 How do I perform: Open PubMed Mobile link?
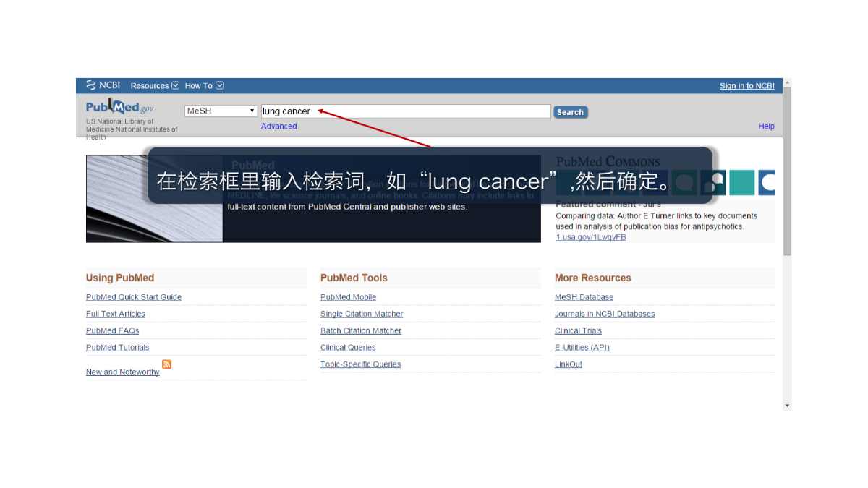click(x=349, y=297)
